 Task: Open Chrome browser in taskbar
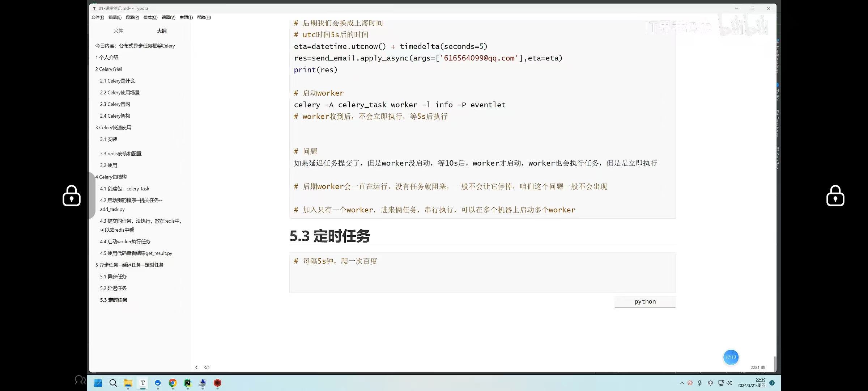[173, 383]
